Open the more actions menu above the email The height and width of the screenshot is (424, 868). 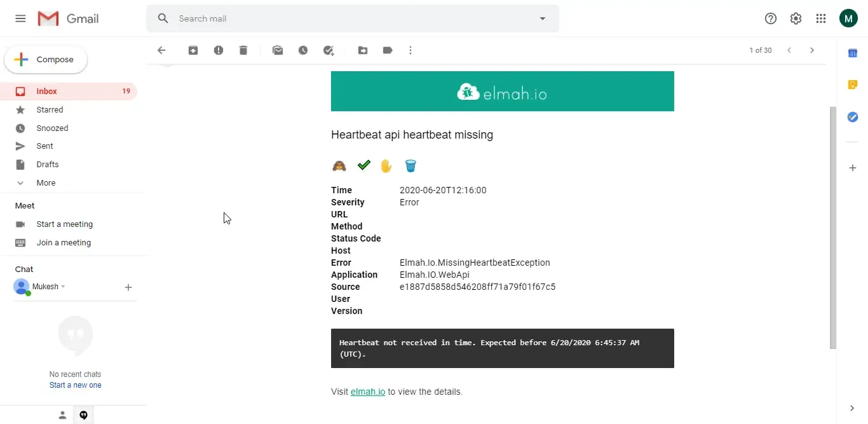(410, 50)
